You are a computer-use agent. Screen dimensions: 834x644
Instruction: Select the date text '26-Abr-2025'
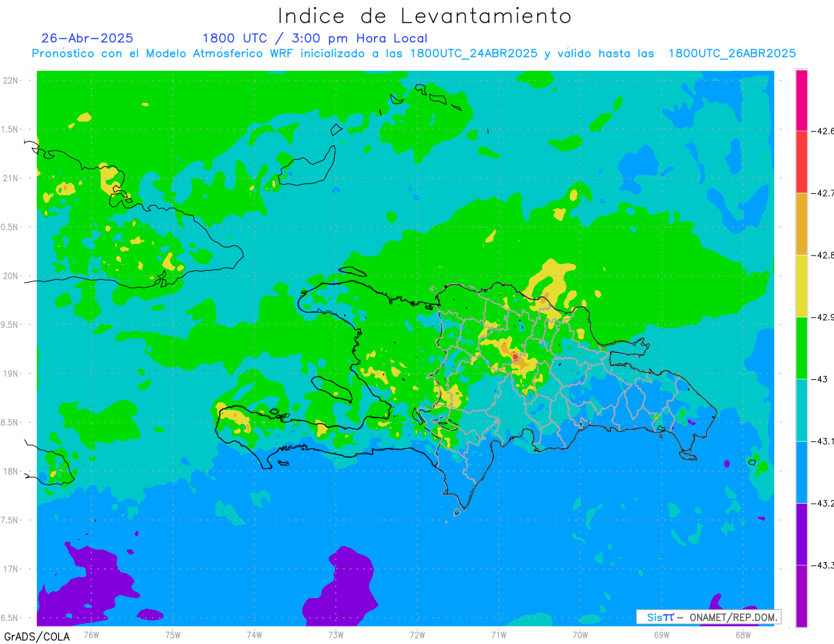(88, 38)
